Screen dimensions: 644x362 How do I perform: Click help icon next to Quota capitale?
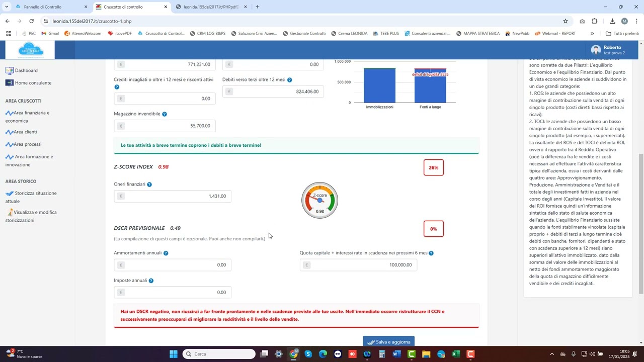click(431, 253)
